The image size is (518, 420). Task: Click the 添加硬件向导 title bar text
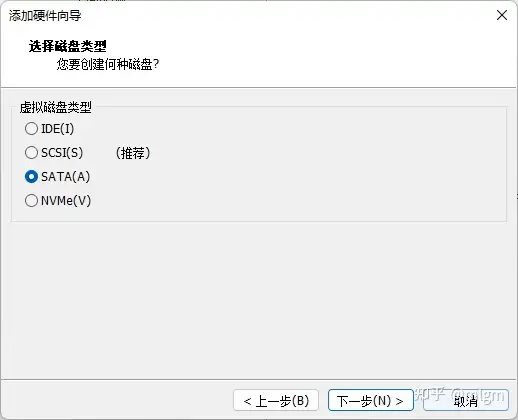click(45, 16)
